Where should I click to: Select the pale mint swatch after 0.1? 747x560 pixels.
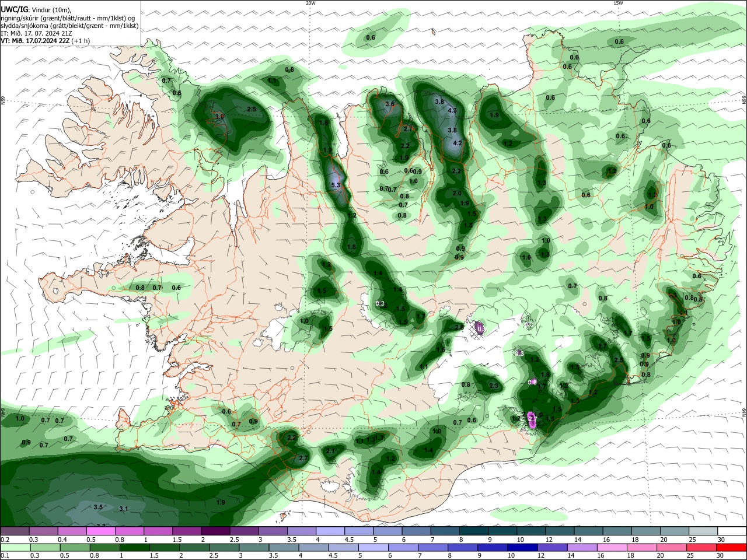click(x=15, y=547)
